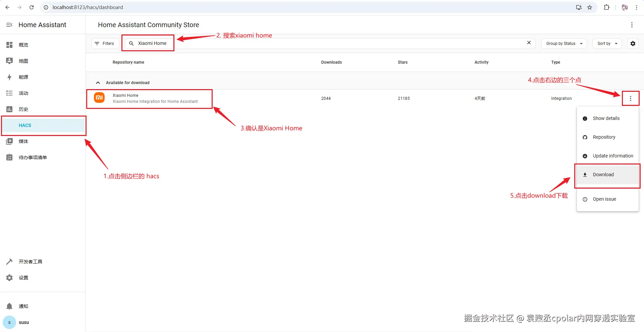Image resolution: width=644 pixels, height=332 pixels.
Task: Click the install app icon in address bar
Action: coord(579,7)
